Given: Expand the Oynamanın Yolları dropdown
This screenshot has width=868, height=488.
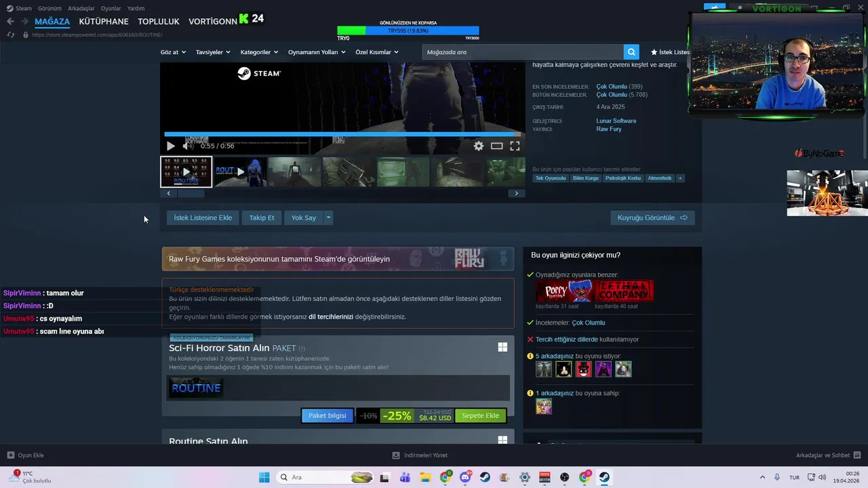Looking at the screenshot, I should [317, 52].
